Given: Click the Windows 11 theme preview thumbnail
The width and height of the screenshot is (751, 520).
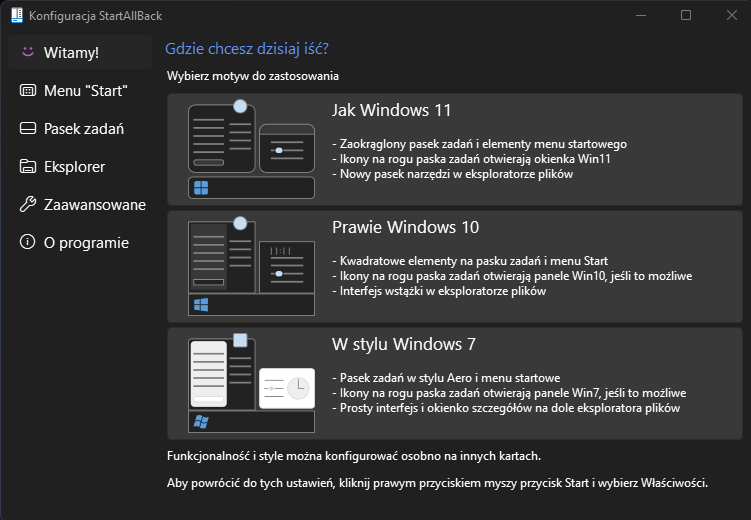Looking at the screenshot, I should pyautogui.click(x=251, y=149).
